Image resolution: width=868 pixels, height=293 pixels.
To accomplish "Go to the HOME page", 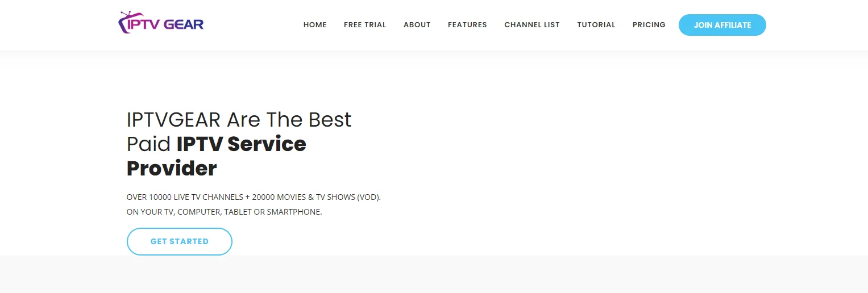I will coord(315,25).
